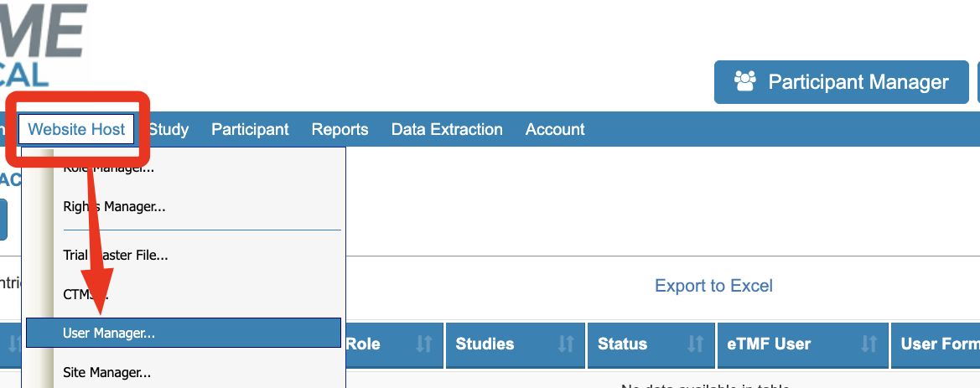The height and width of the screenshot is (388, 980).
Task: Click the people icon on Participant Manager
Action: (745, 81)
